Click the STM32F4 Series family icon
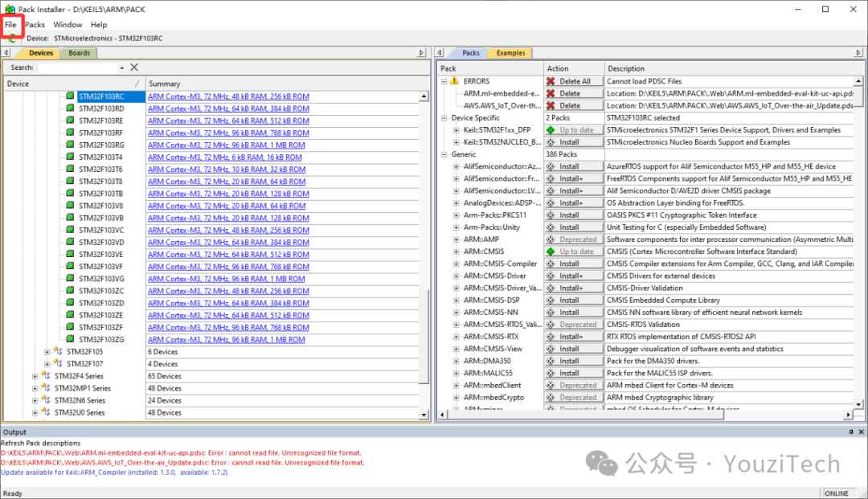The height and width of the screenshot is (499, 868). [46, 375]
